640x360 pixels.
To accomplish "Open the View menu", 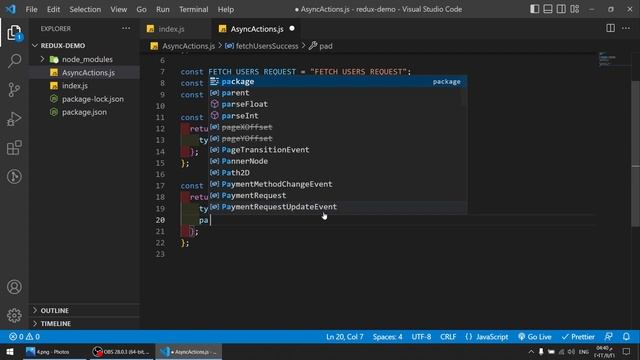I will [x=118, y=9].
